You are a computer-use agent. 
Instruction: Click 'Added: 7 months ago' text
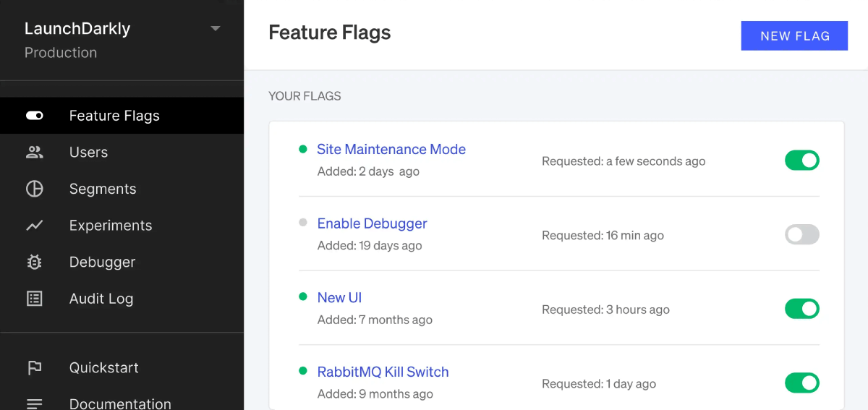pos(375,320)
